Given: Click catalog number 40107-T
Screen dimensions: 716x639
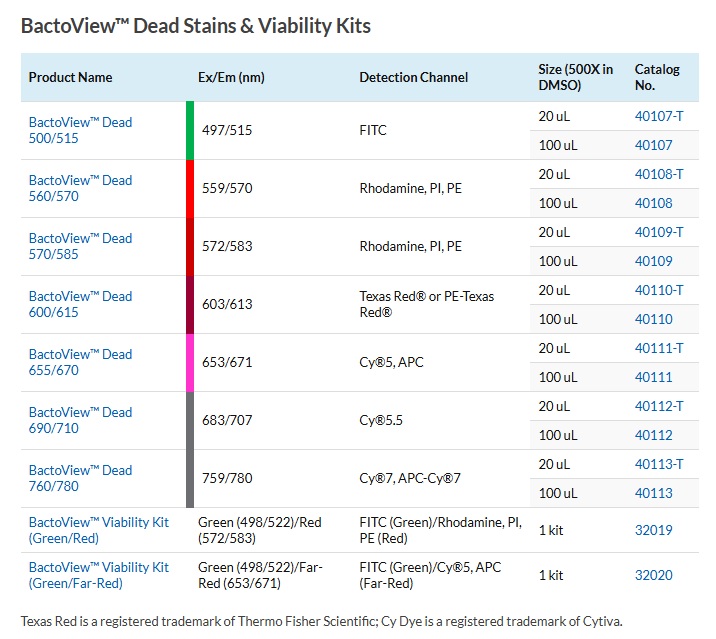Looking at the screenshot, I should [x=659, y=116].
